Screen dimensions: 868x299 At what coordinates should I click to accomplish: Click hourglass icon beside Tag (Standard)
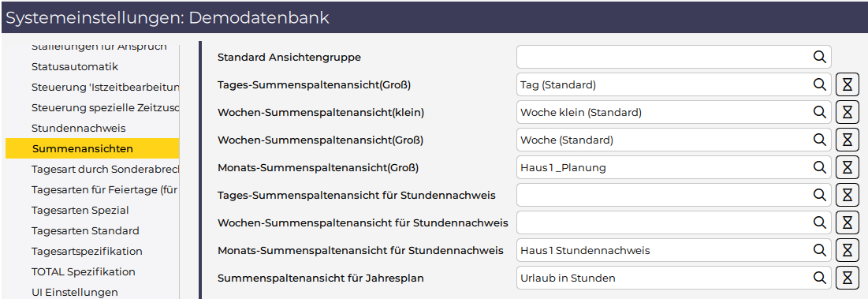pyautogui.click(x=847, y=84)
